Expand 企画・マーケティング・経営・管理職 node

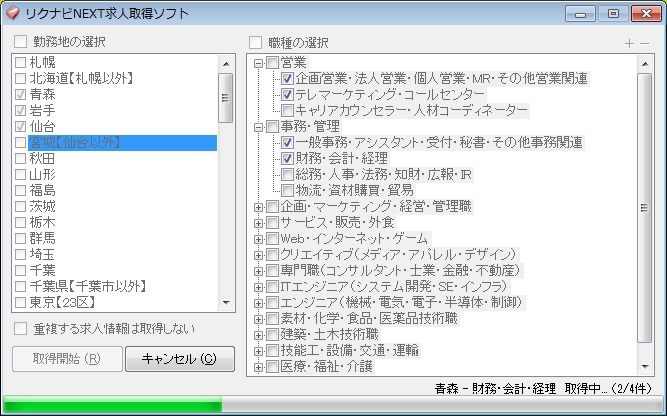point(258,207)
